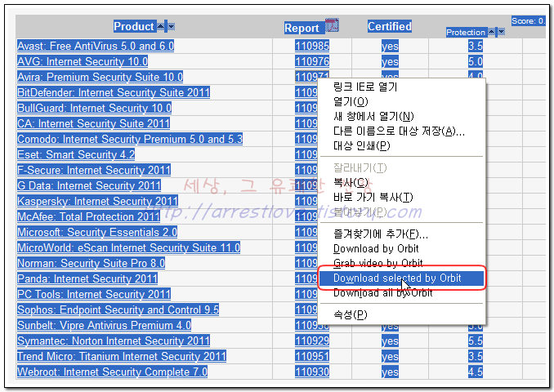
Task: Click the icon beside the Report header
Action: (x=332, y=25)
